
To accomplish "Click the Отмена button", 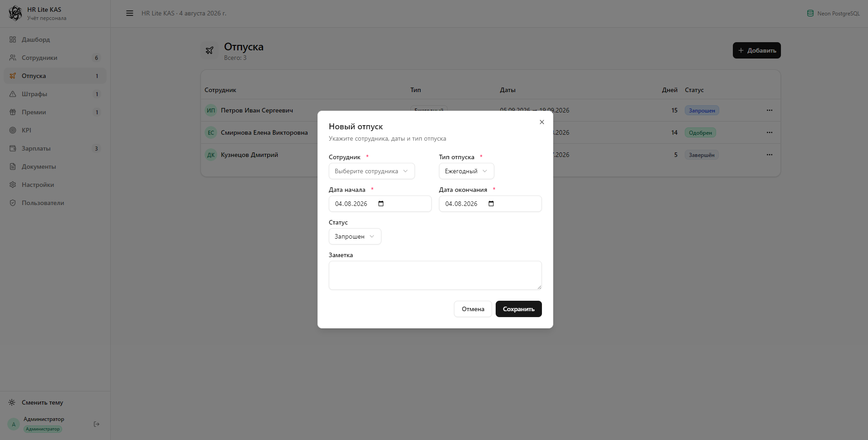I will [473, 309].
